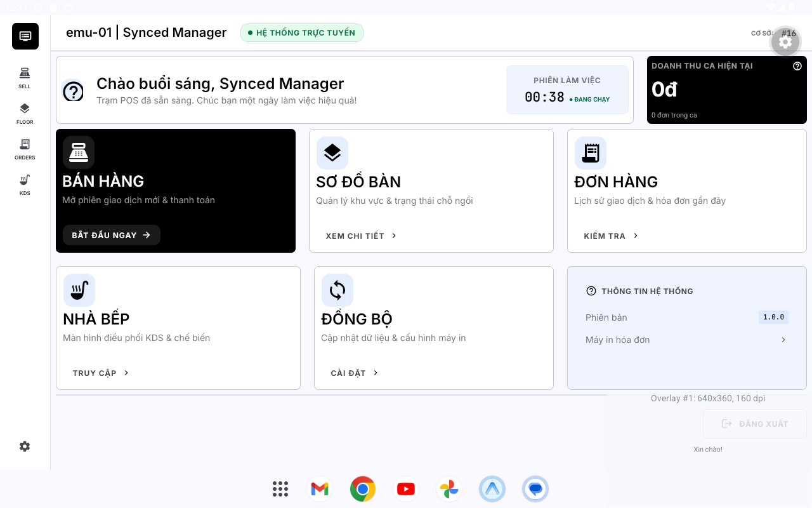
Task: Expand the Máy in hóa đơn chevron
Action: pos(783,340)
